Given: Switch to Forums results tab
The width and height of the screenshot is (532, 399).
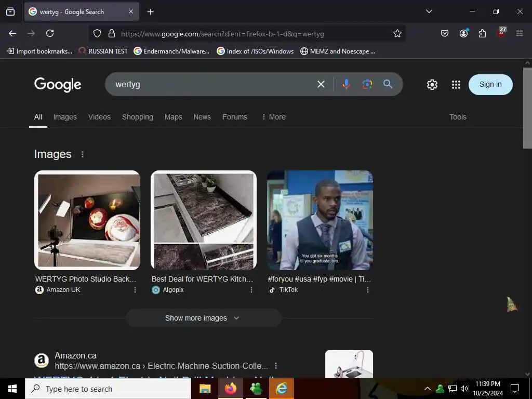Looking at the screenshot, I should [x=235, y=117].
